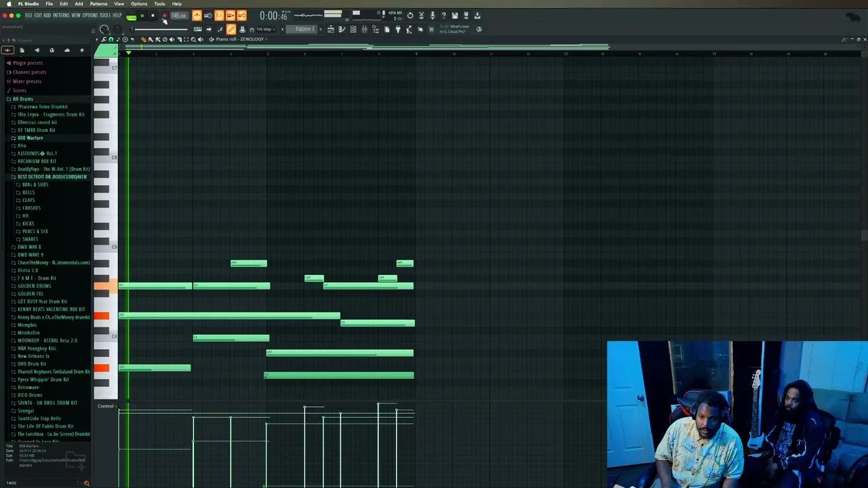This screenshot has width=868, height=488.
Task: Expand the GOLDEN DRUMS folder
Action: pyautogui.click(x=34, y=286)
